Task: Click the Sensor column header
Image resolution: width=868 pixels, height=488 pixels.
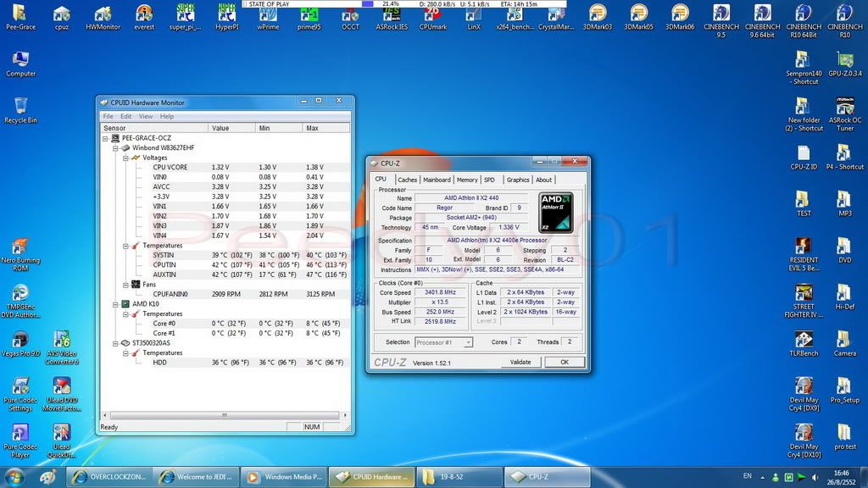Action: point(154,128)
